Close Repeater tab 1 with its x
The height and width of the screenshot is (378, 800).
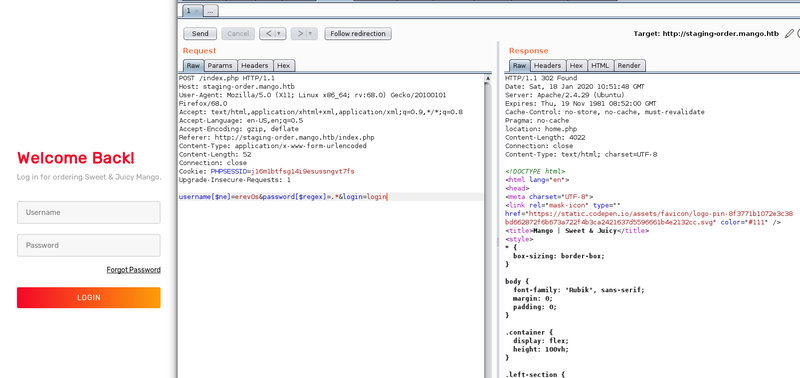coord(197,10)
